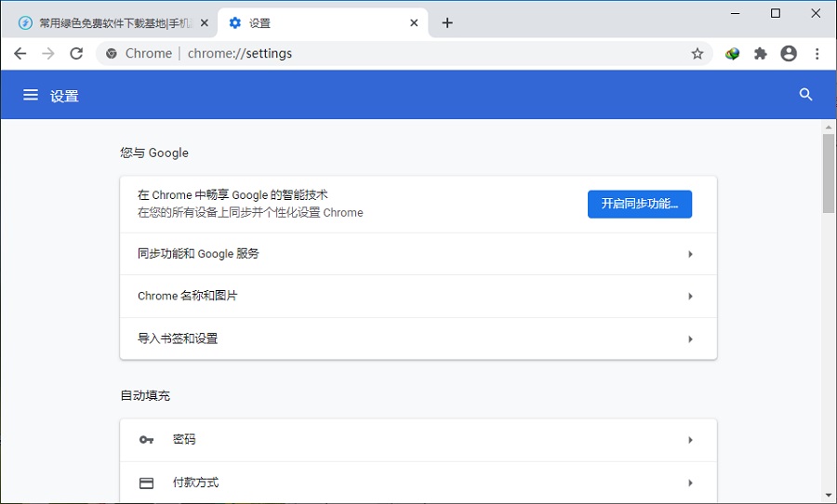Screen dimensions: 837x504
Task: Close the Chrome window
Action: click(816, 13)
